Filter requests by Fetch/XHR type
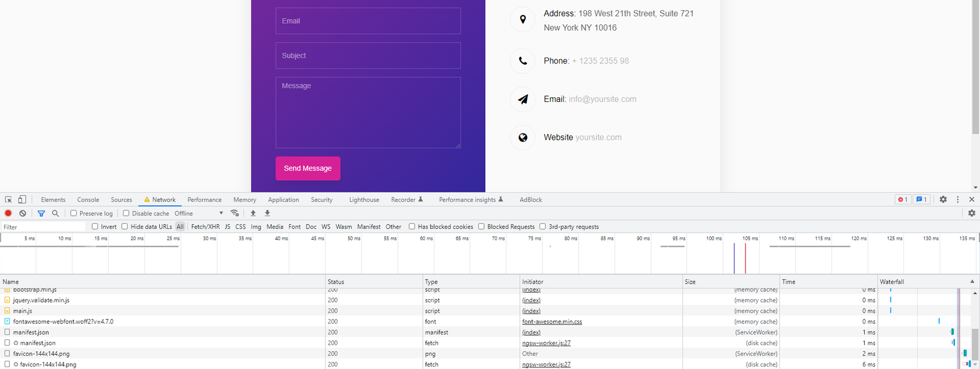The image size is (980, 369). [206, 227]
